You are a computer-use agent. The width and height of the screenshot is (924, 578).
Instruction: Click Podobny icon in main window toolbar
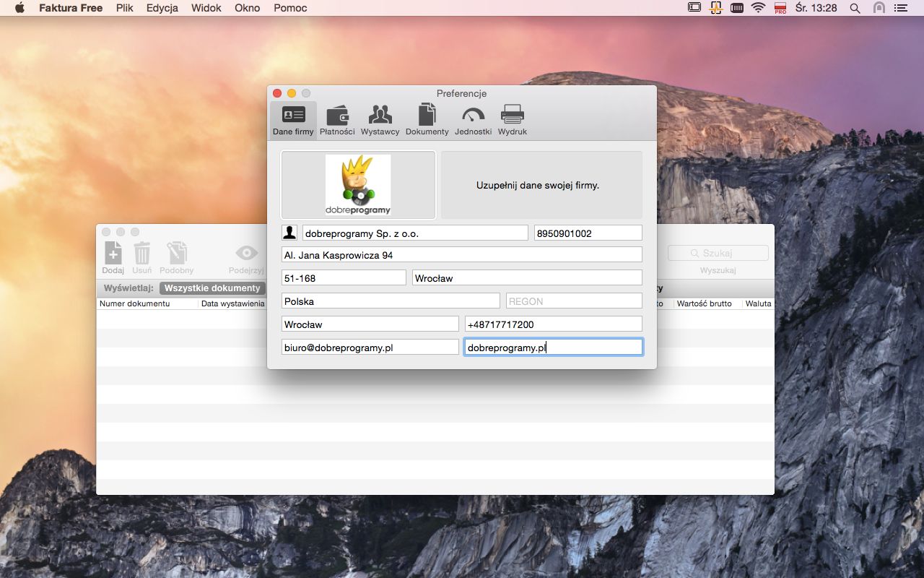[177, 258]
